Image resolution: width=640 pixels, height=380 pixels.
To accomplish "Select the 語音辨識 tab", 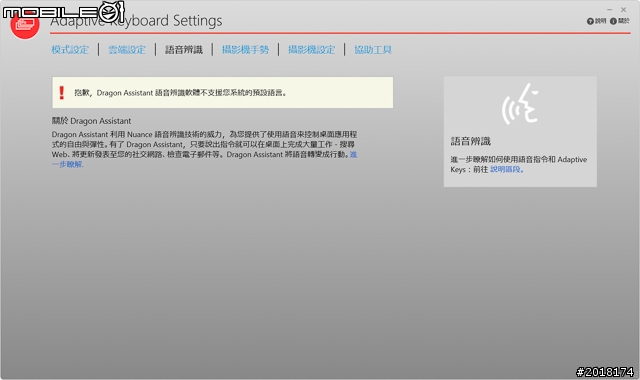I will (x=184, y=50).
